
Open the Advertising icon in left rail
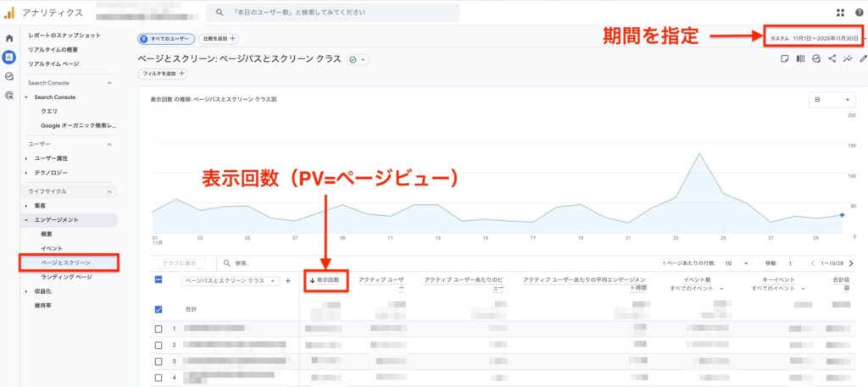[9, 96]
